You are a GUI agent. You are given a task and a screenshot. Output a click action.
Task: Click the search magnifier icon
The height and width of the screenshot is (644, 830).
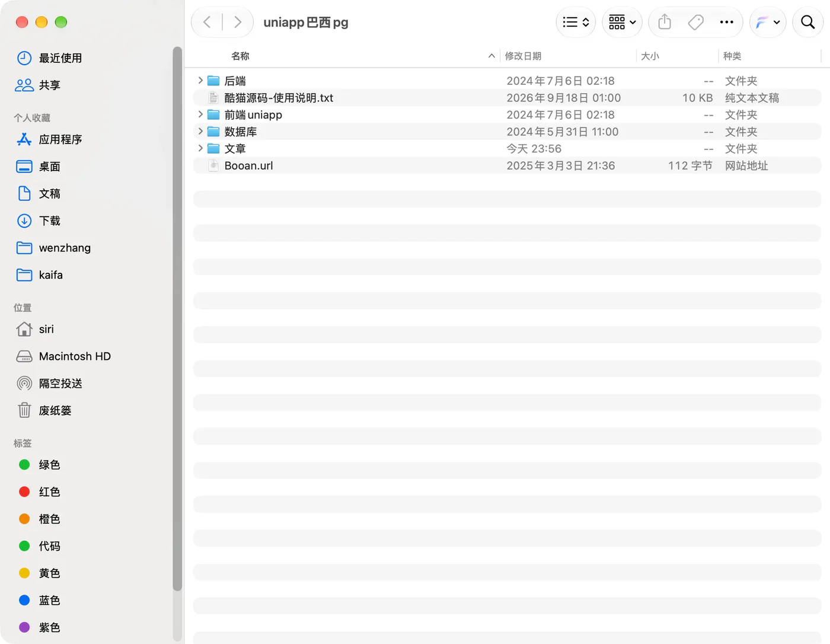[807, 23]
